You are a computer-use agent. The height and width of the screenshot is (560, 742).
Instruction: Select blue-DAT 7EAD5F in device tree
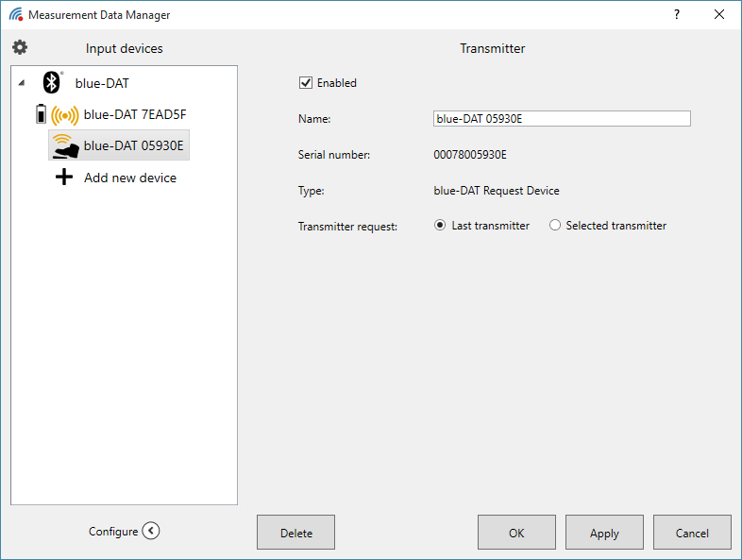coord(135,114)
